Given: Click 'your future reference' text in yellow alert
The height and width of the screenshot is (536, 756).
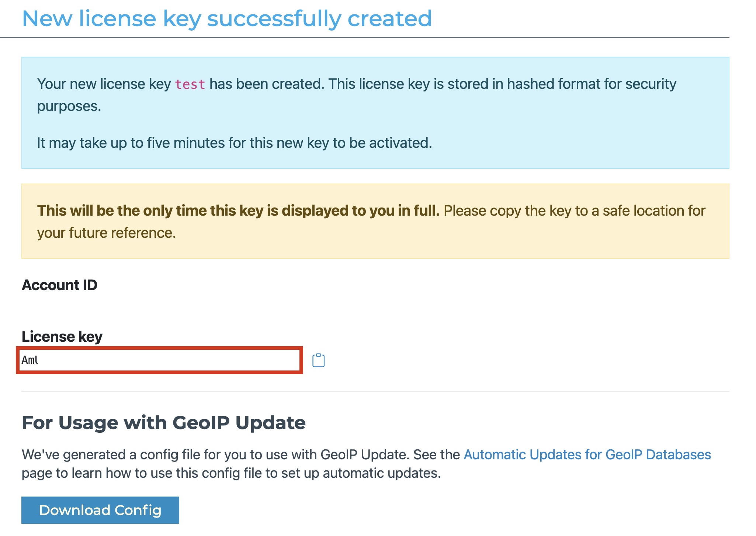Looking at the screenshot, I should pyautogui.click(x=106, y=233).
